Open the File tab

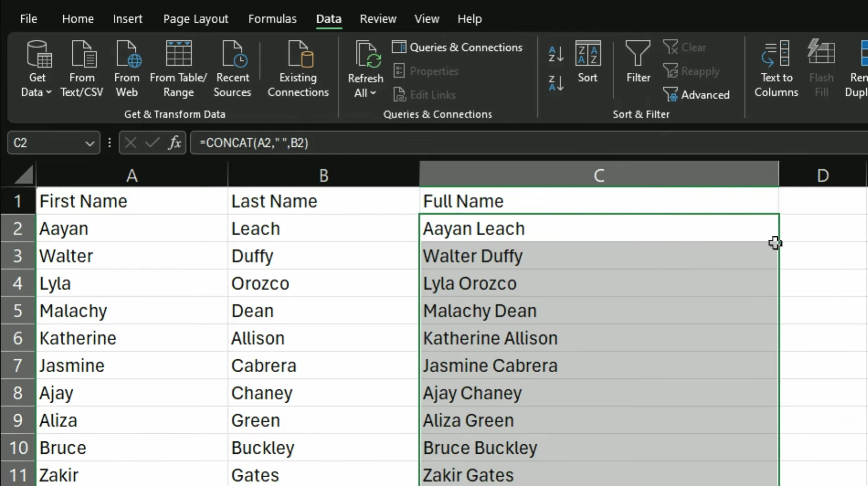pyautogui.click(x=28, y=19)
